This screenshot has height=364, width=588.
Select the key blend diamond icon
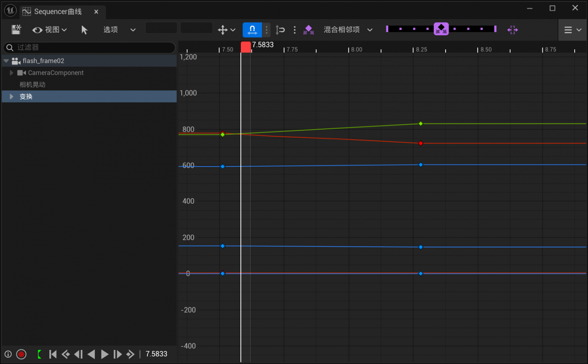[x=309, y=29]
